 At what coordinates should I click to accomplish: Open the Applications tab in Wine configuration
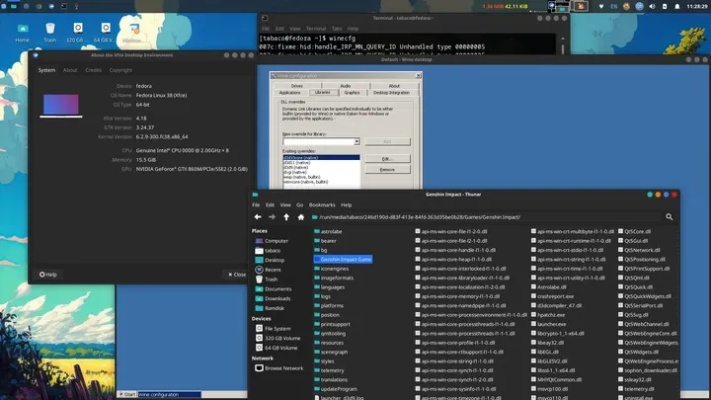click(x=290, y=93)
